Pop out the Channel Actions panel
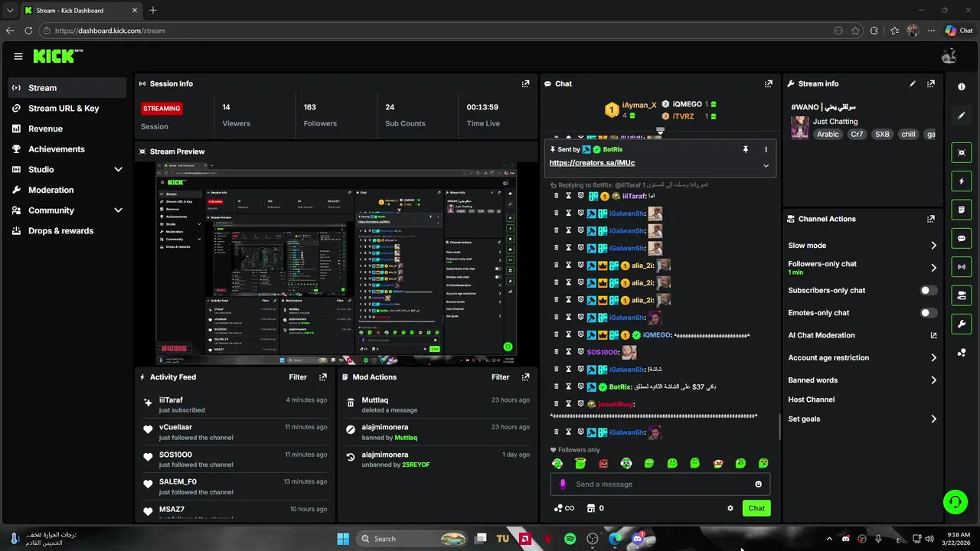Viewport: 980px width, 551px height. coord(931,219)
